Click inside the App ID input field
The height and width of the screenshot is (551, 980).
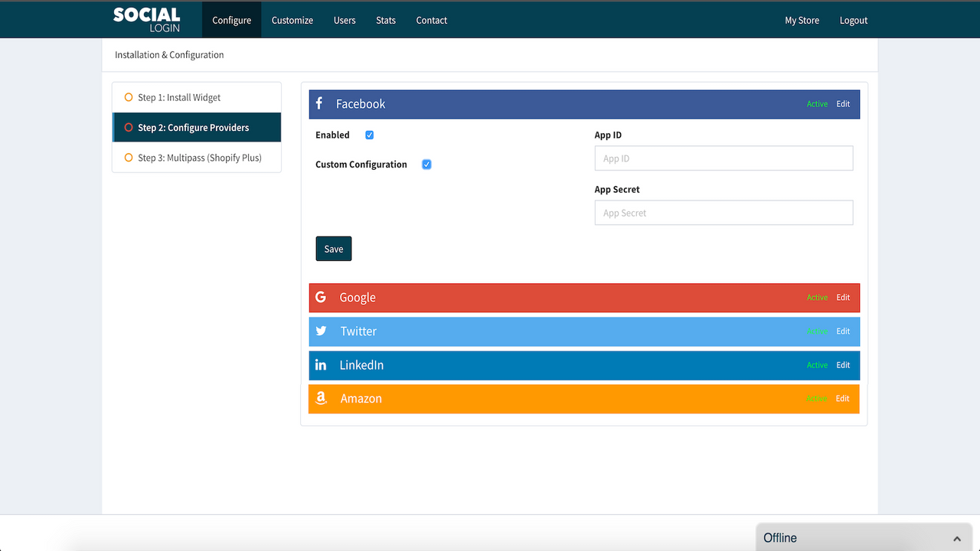click(723, 158)
